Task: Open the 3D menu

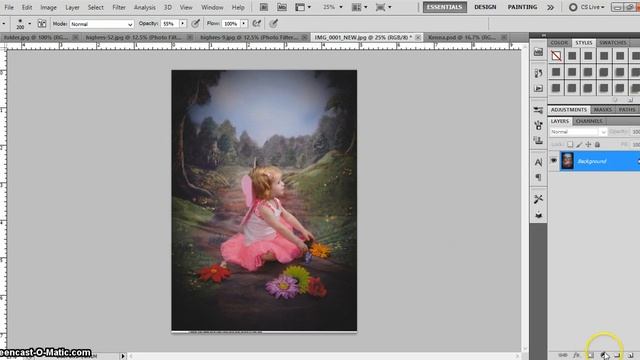Action: [x=168, y=7]
